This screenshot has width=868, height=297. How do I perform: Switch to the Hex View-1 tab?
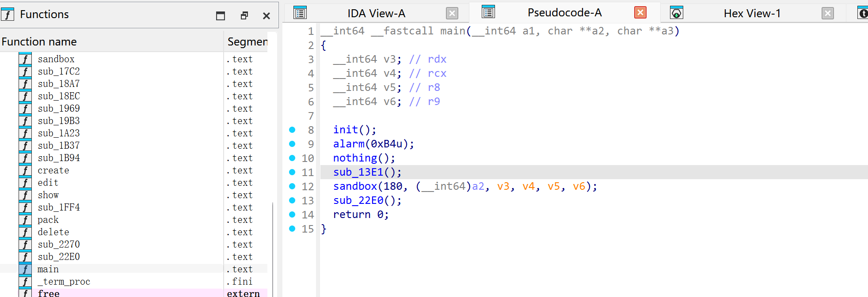pyautogui.click(x=752, y=14)
